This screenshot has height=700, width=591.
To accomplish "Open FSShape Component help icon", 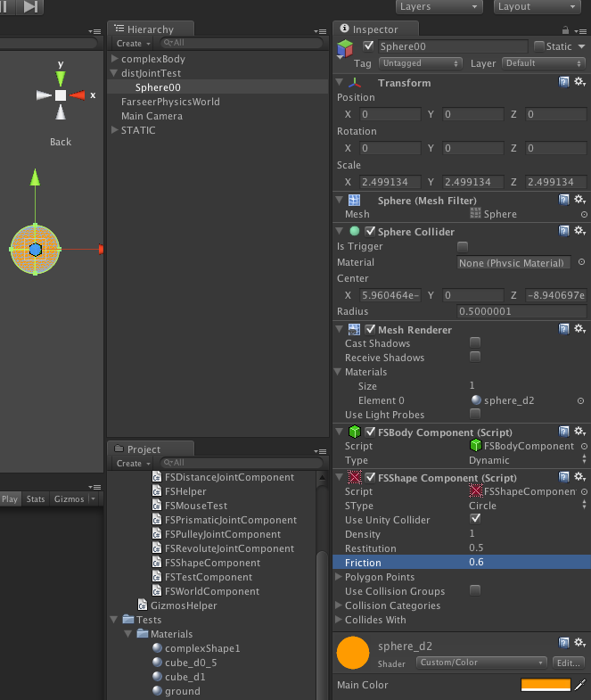I will (x=563, y=477).
